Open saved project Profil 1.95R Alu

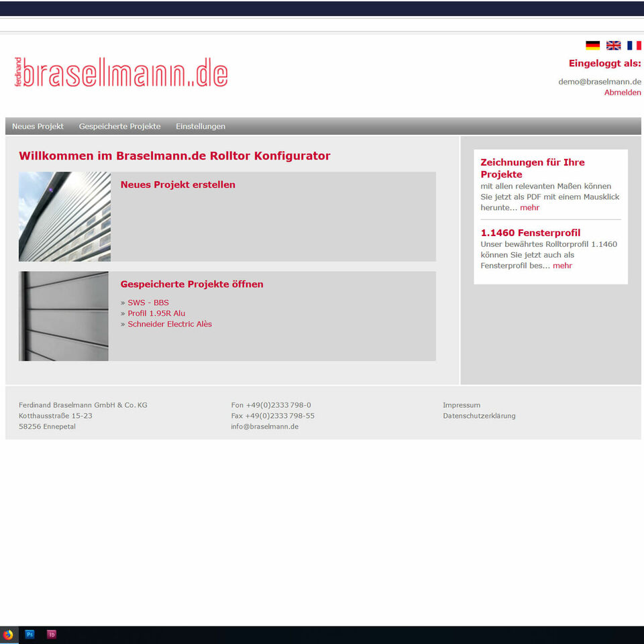click(156, 313)
